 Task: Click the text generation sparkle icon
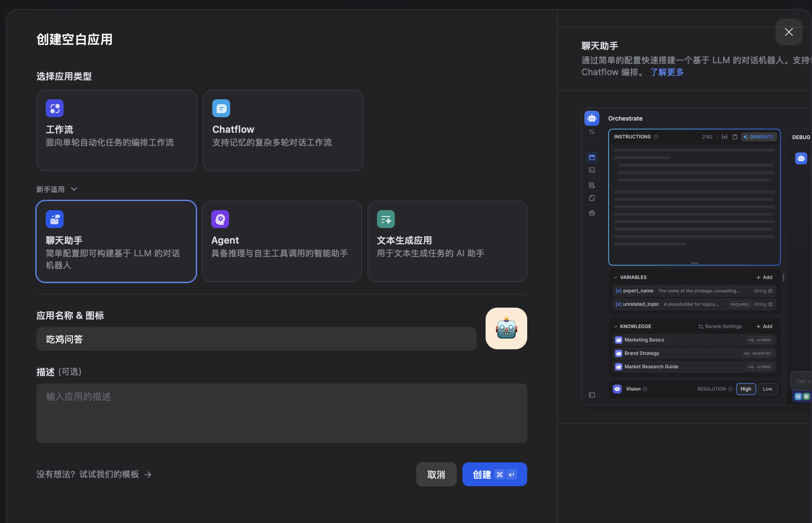386,219
